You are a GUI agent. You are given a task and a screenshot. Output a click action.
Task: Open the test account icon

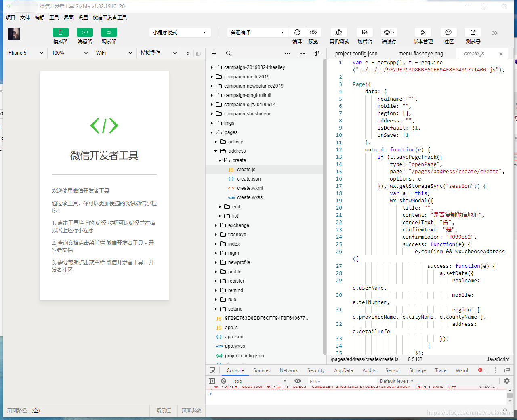point(473,32)
